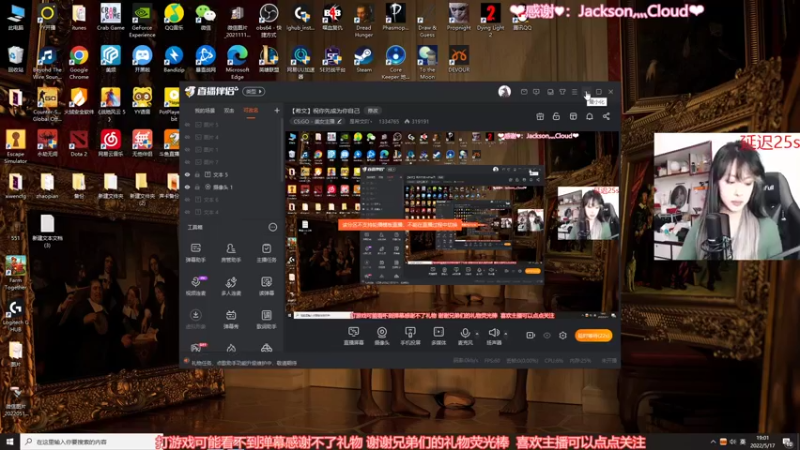The width and height of the screenshot is (800, 450).
Task: Click the record video icon beside the settings gear
Action: [x=531, y=335]
